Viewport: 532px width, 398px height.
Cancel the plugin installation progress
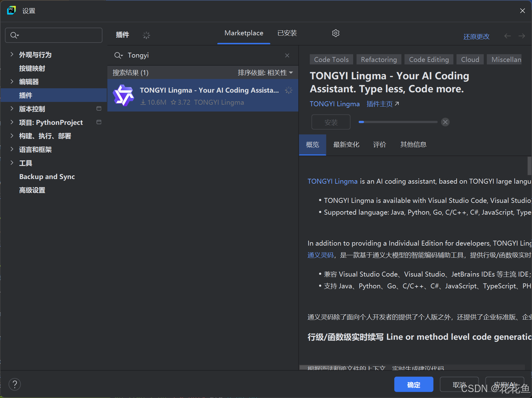tap(445, 122)
